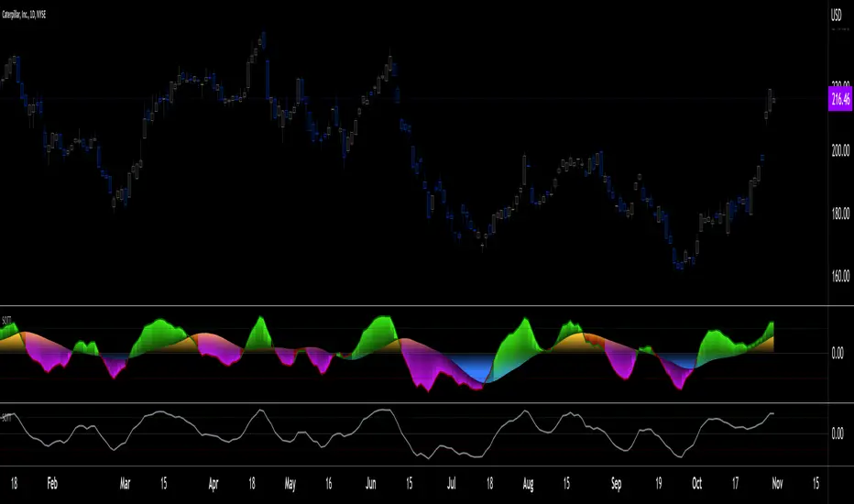Click the 0.00 label of the colored SOTT pane
This screenshot has height=504, width=854.
pyautogui.click(x=838, y=354)
